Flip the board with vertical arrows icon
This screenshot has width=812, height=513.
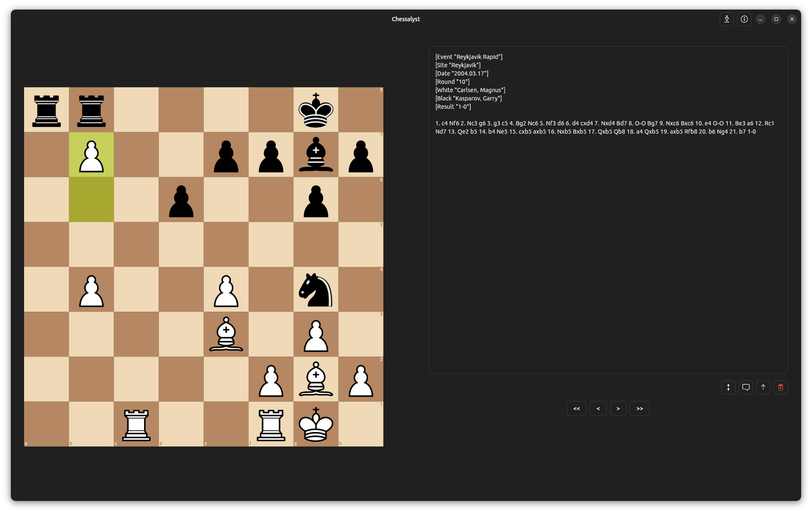click(x=728, y=387)
